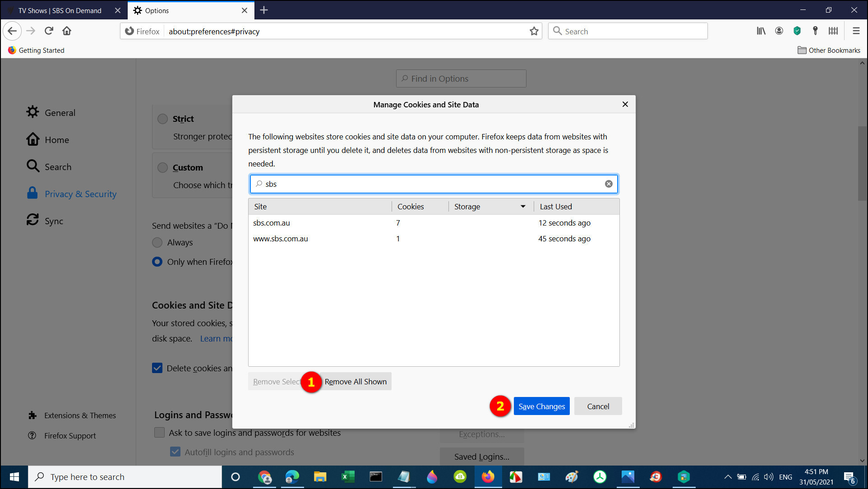Click the Save Changes button

tap(541, 406)
